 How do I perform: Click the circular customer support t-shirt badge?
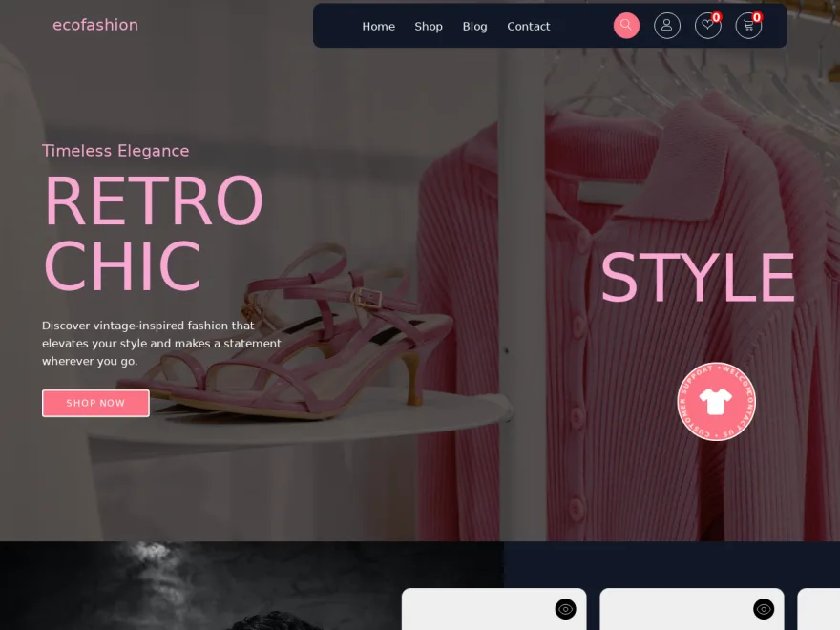[x=716, y=401]
